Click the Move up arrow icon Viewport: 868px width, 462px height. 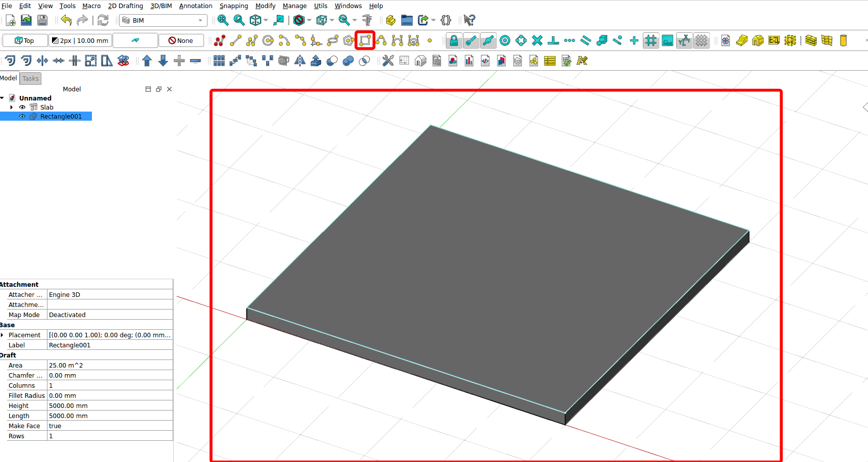147,61
